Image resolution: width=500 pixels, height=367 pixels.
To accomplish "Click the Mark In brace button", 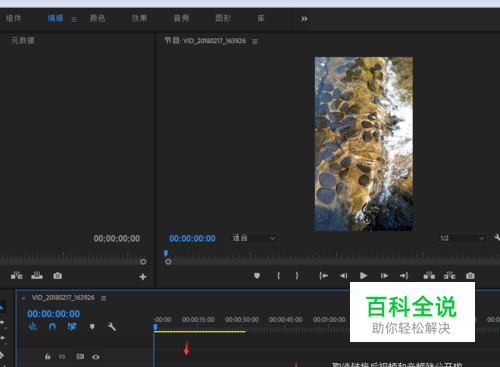I will tap(278, 276).
